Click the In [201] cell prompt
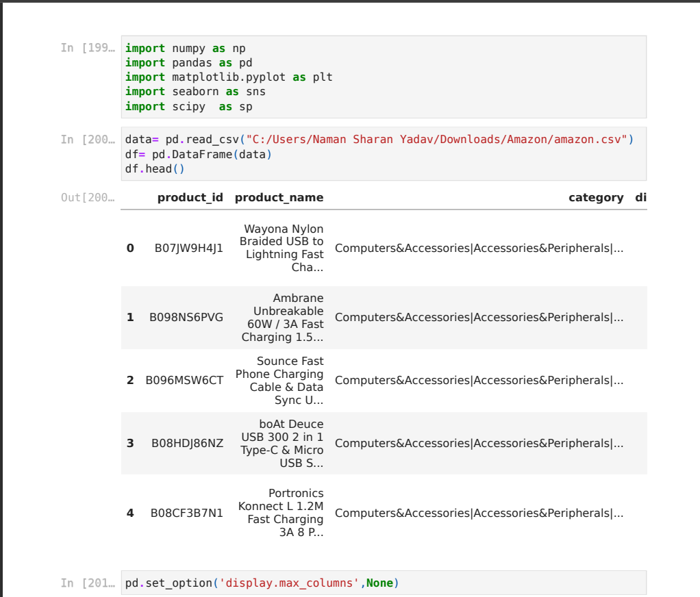 click(x=88, y=583)
